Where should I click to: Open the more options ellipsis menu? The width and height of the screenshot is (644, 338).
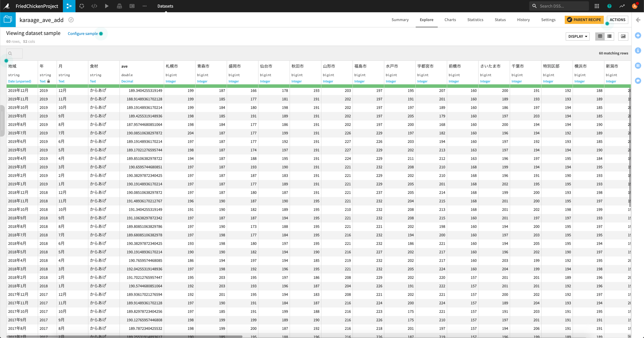144,6
